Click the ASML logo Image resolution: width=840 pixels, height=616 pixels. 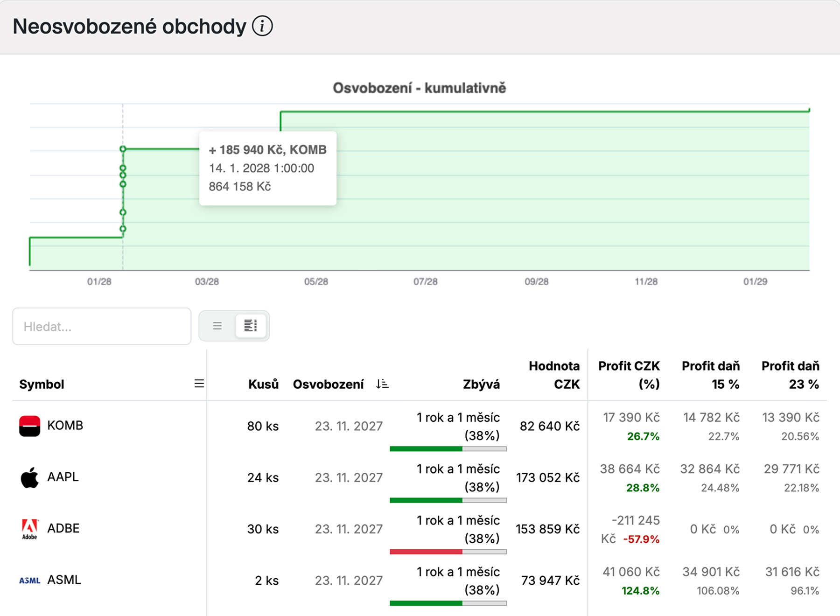29,581
